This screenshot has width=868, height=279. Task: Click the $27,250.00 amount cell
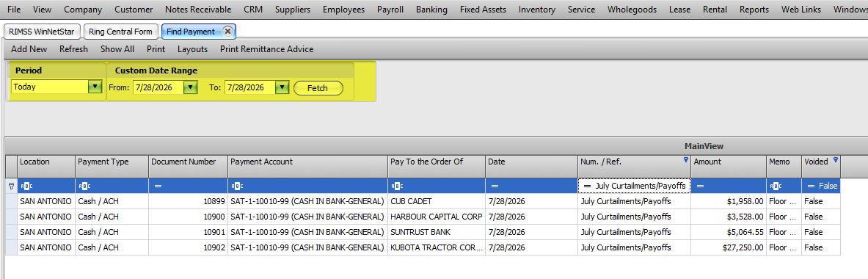pos(729,247)
